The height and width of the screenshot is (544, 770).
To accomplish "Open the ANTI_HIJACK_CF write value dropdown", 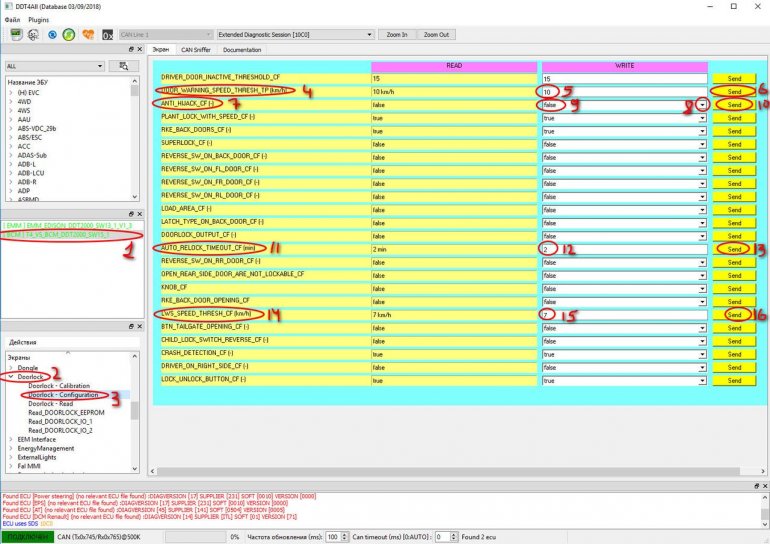I will pyautogui.click(x=703, y=105).
